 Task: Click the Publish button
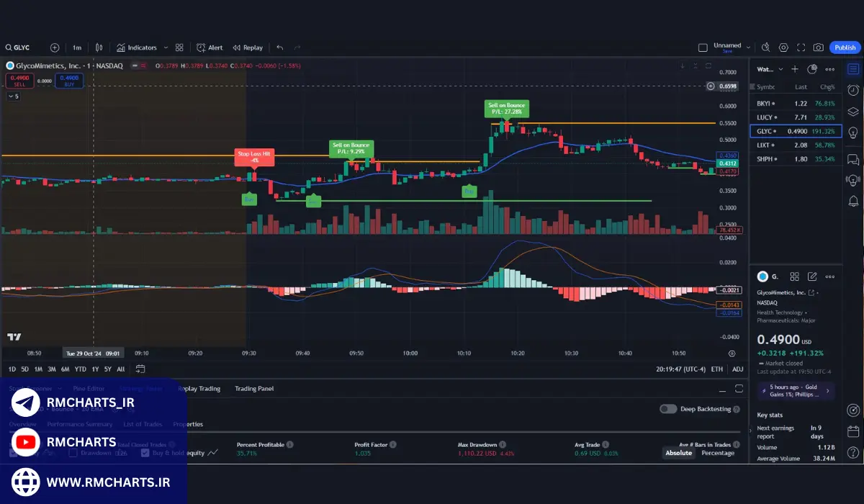(x=845, y=48)
